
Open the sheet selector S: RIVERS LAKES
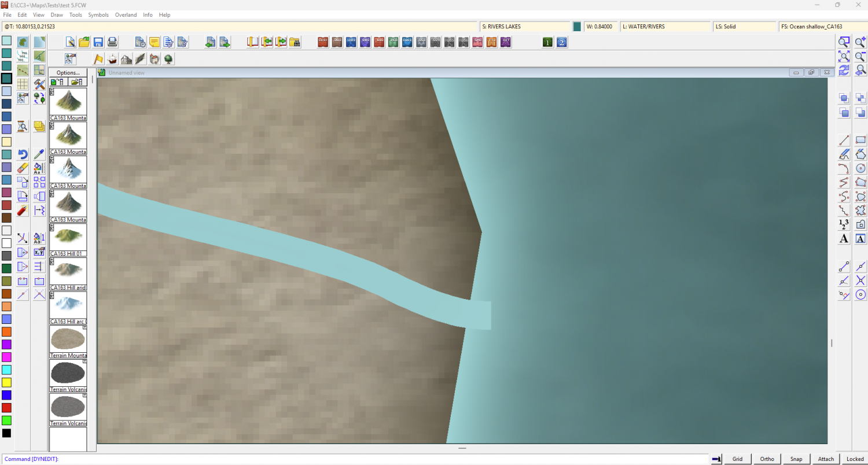click(x=525, y=27)
